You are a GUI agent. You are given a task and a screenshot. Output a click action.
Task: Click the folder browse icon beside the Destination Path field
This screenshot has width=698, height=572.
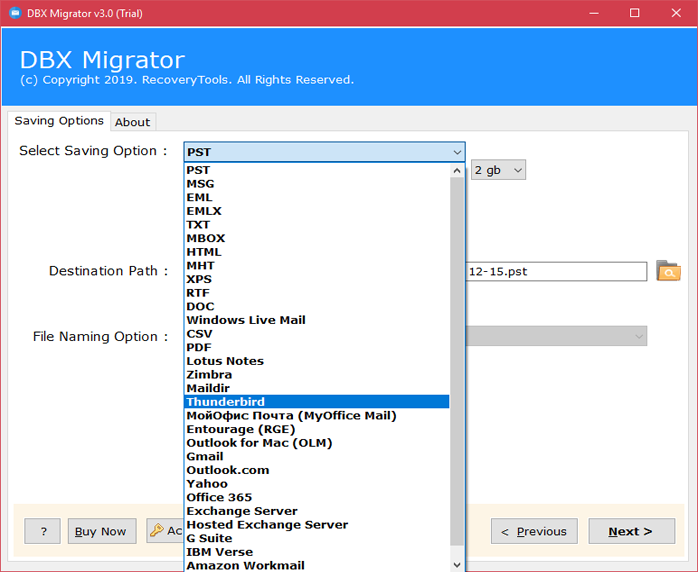pyautogui.click(x=668, y=271)
